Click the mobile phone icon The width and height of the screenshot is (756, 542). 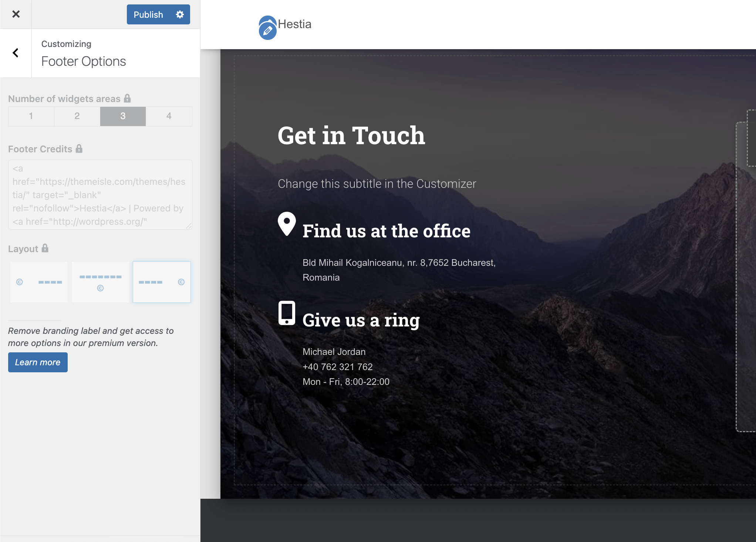(287, 313)
